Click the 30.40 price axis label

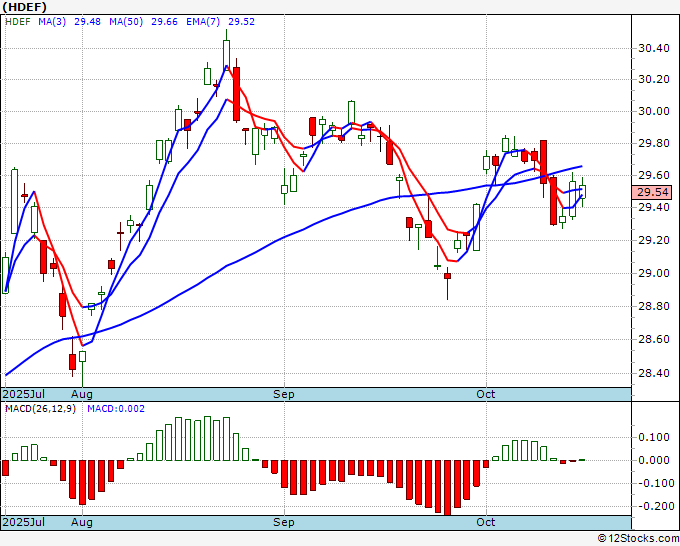click(x=654, y=48)
